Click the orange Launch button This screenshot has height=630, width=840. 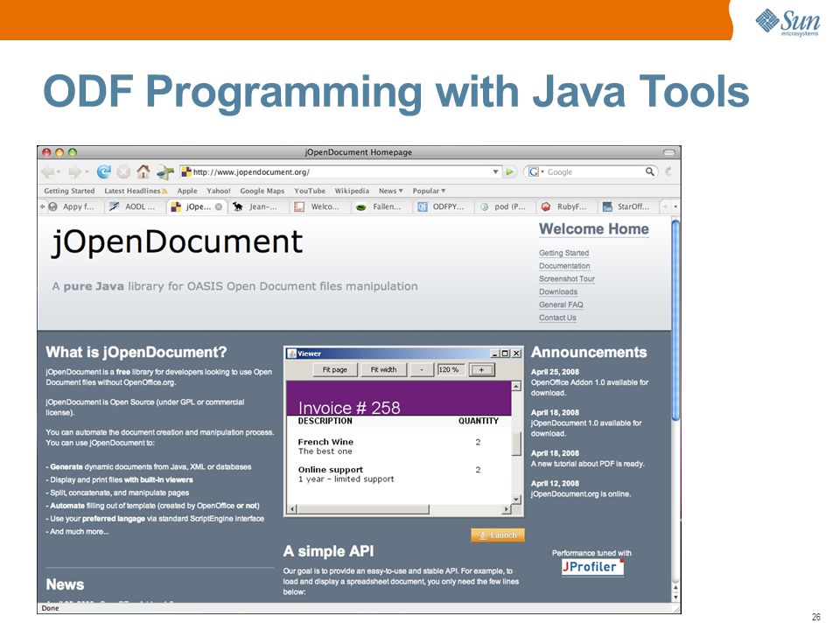498,535
